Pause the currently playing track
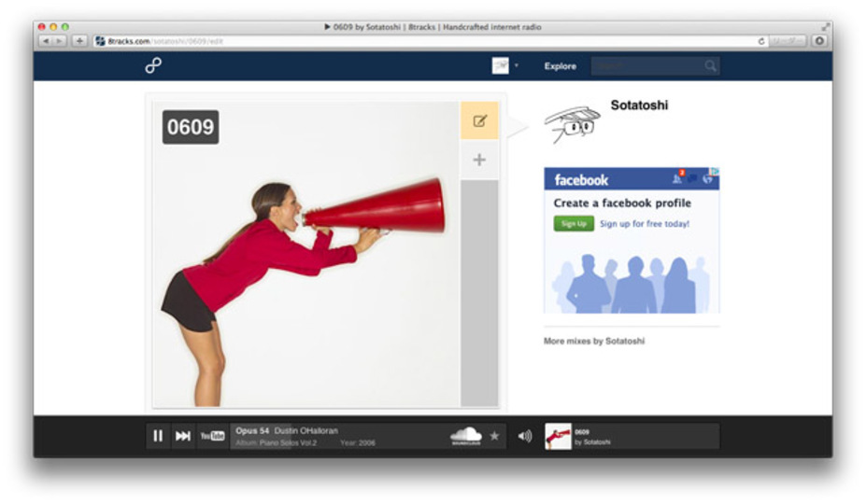The width and height of the screenshot is (866, 504). pyautogui.click(x=158, y=436)
